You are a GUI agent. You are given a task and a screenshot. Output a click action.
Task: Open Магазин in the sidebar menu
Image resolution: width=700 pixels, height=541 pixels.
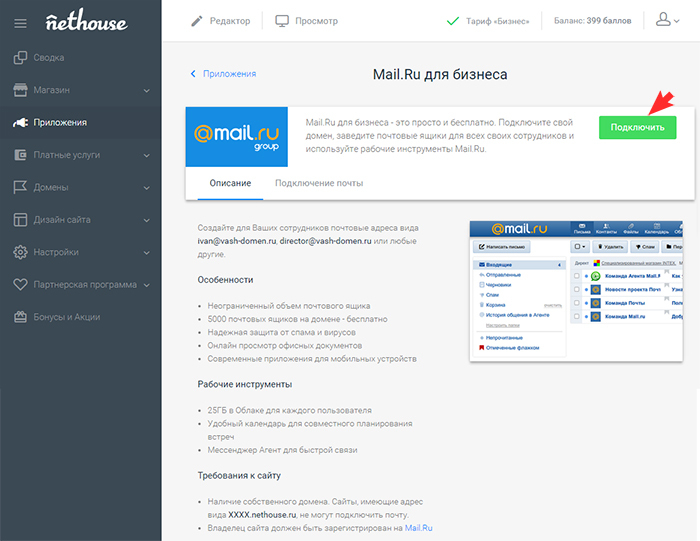tap(51, 90)
